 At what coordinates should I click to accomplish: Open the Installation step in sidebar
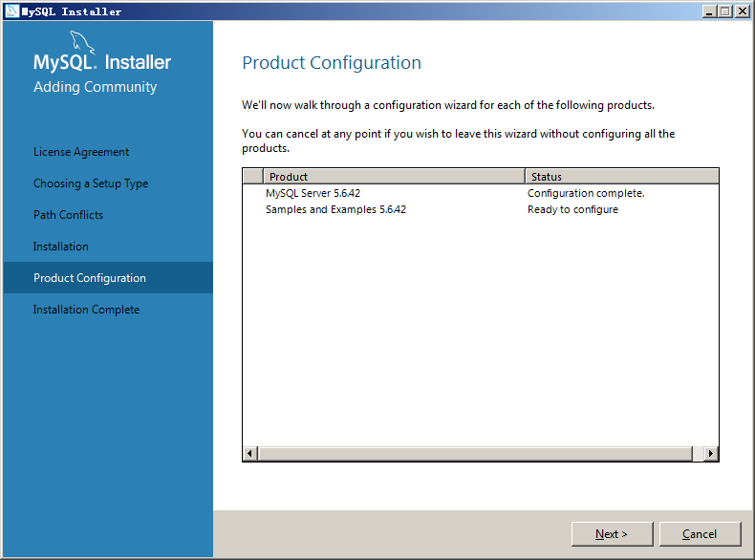[60, 247]
